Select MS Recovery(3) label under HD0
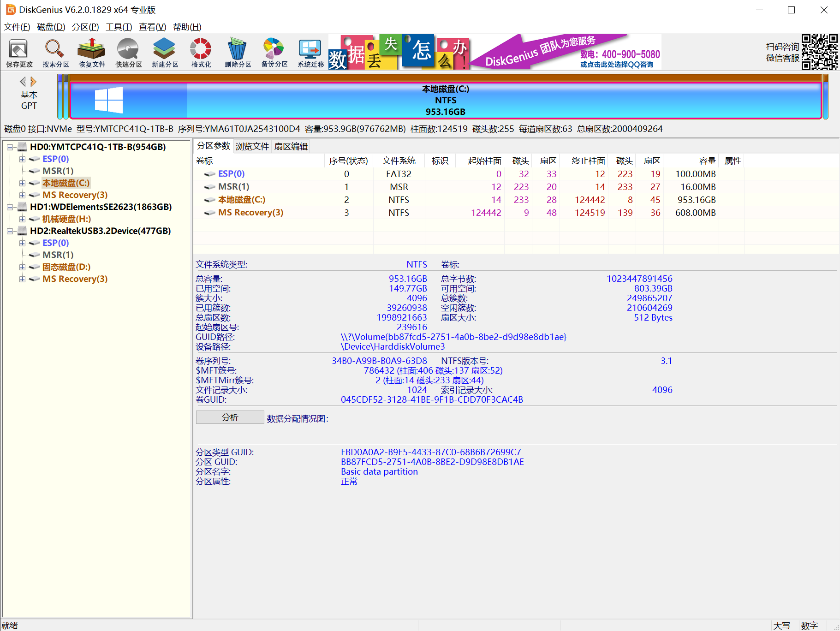 (x=75, y=195)
